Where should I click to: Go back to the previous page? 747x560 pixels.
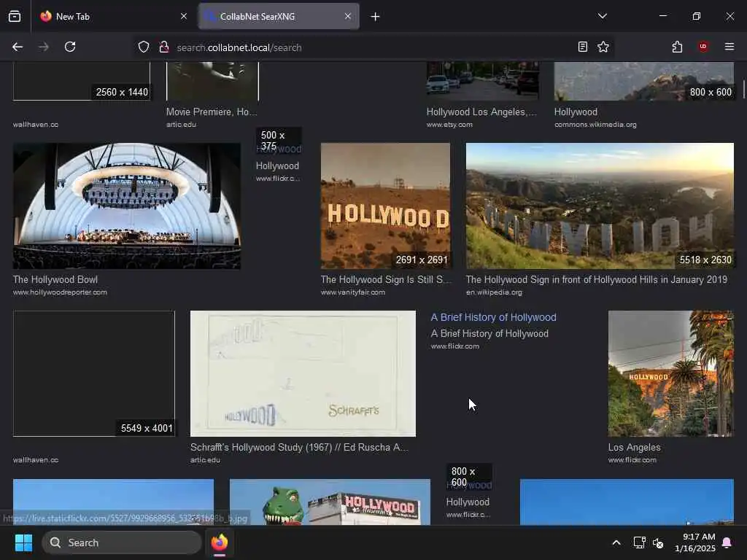coord(18,47)
